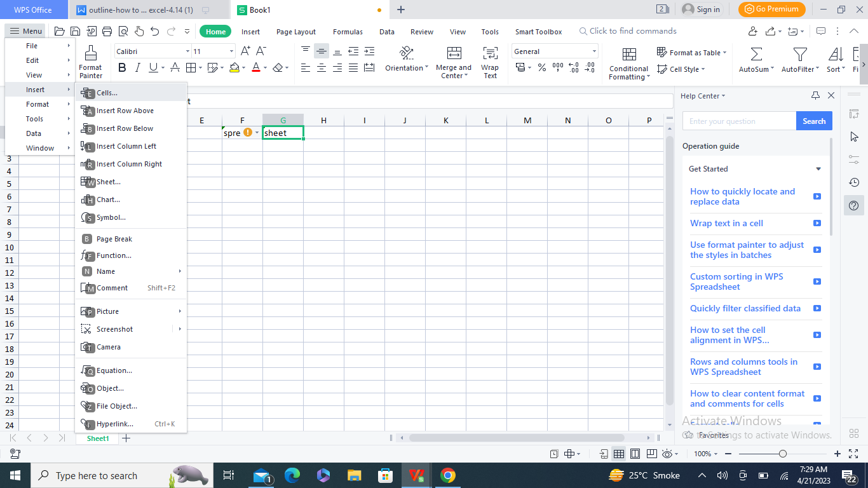The width and height of the screenshot is (868, 488).
Task: Pick the red font color swatch
Action: (x=257, y=72)
